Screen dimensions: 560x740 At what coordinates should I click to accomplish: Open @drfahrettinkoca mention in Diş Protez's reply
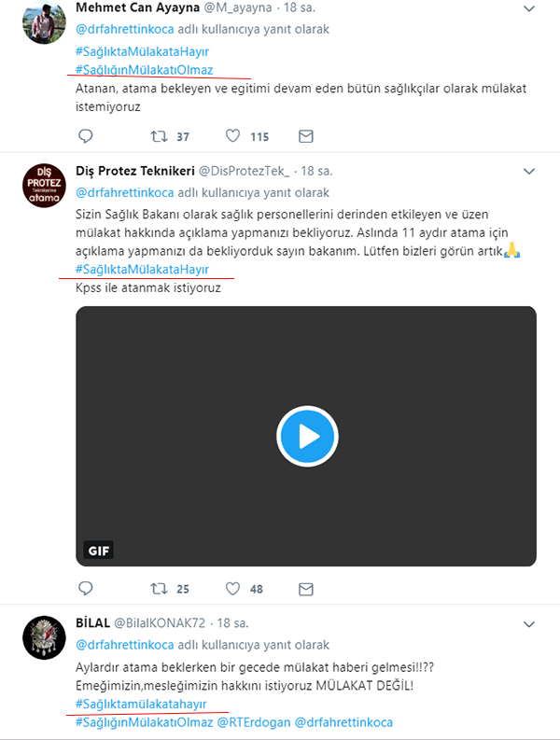[x=125, y=192]
